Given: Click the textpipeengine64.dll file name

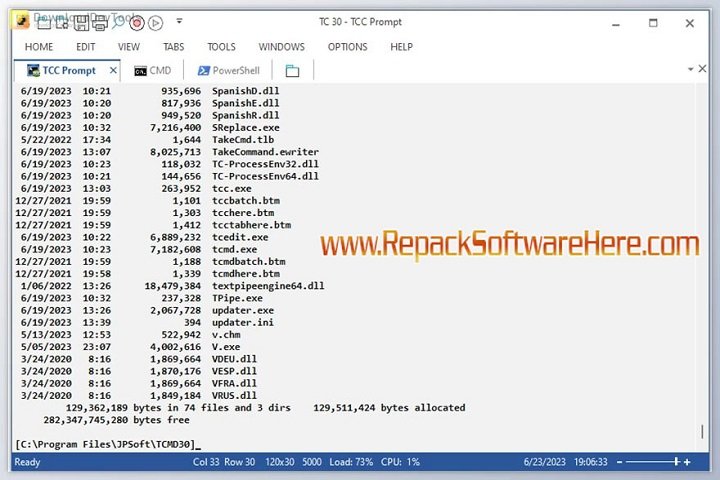Looking at the screenshot, I should [268, 286].
